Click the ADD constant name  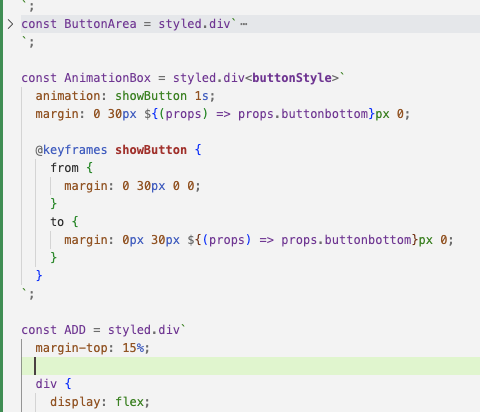point(75,330)
